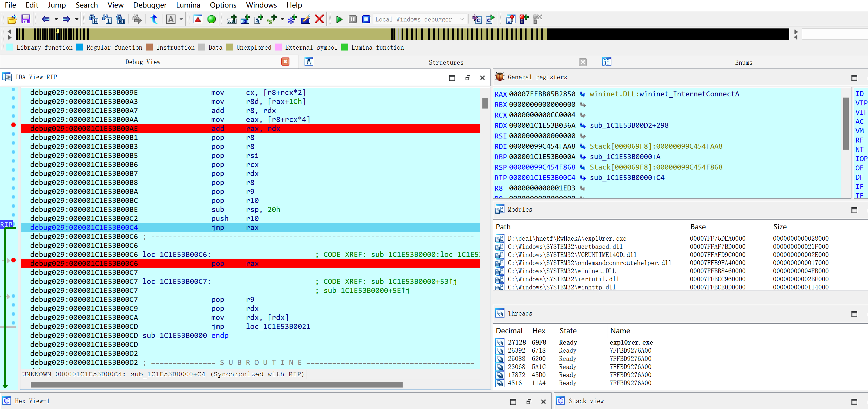This screenshot has height=409, width=868.
Task: Open the back-navigation history dropdown
Action: tap(56, 19)
